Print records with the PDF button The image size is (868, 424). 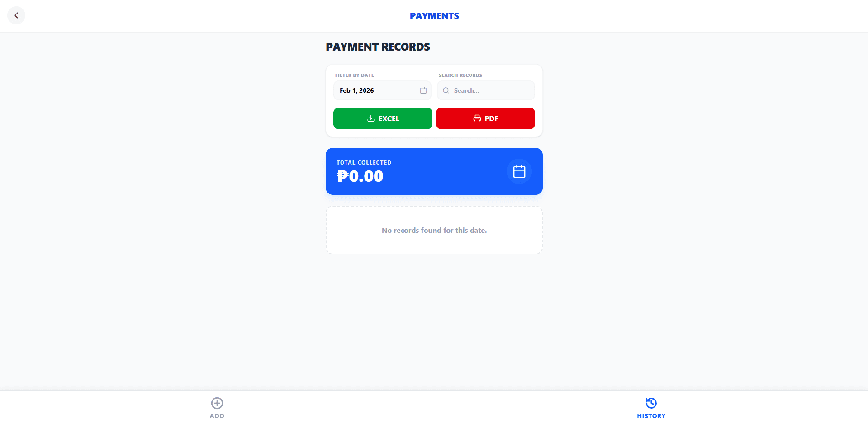tap(485, 118)
